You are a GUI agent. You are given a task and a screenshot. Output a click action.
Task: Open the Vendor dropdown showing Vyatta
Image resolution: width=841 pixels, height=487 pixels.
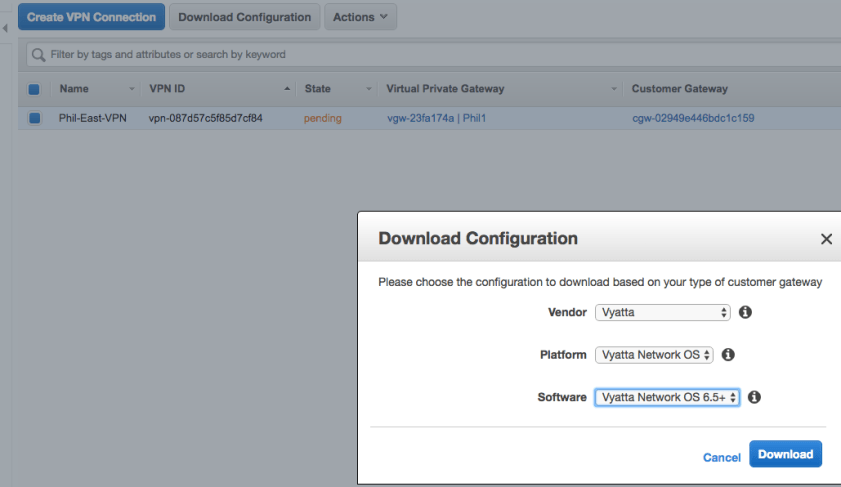tap(663, 312)
